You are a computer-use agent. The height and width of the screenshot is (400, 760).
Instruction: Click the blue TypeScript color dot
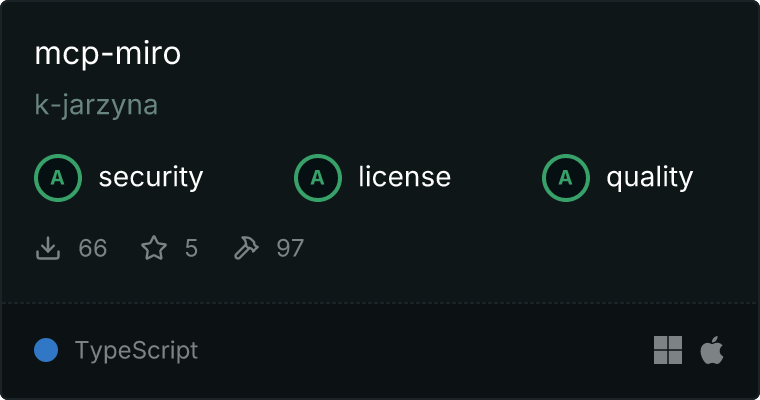point(46,350)
